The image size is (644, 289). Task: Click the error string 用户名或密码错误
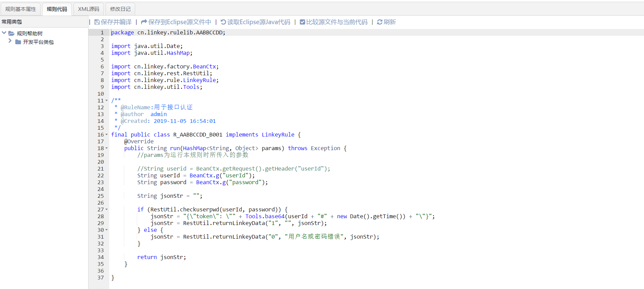point(314,237)
